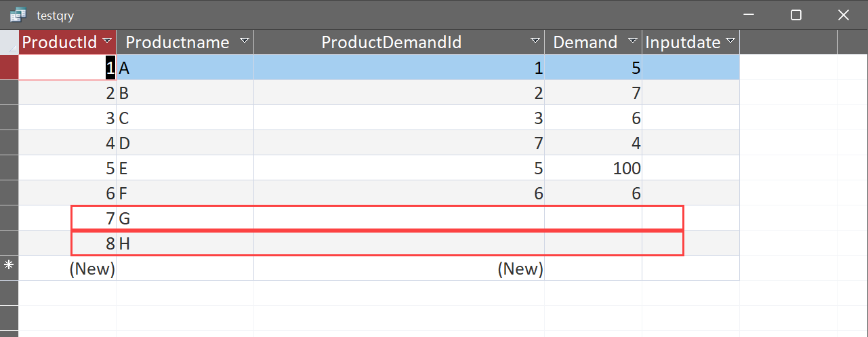The image size is (868, 337).
Task: Expand the ProductDemandId filter arrow
Action: (x=535, y=42)
